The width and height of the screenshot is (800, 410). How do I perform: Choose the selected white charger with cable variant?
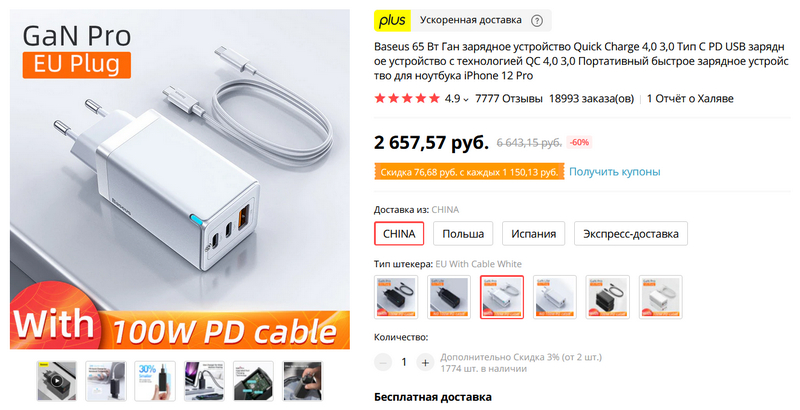click(x=502, y=297)
